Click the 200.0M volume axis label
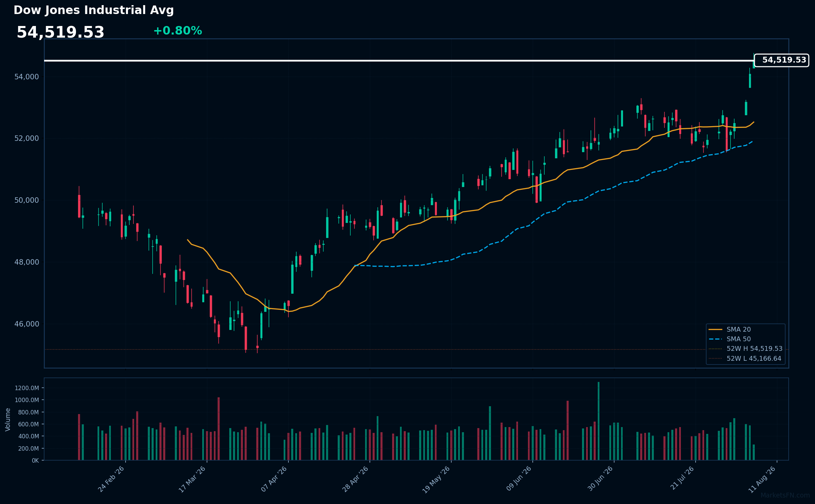This screenshot has height=504, width=815. 28,449
